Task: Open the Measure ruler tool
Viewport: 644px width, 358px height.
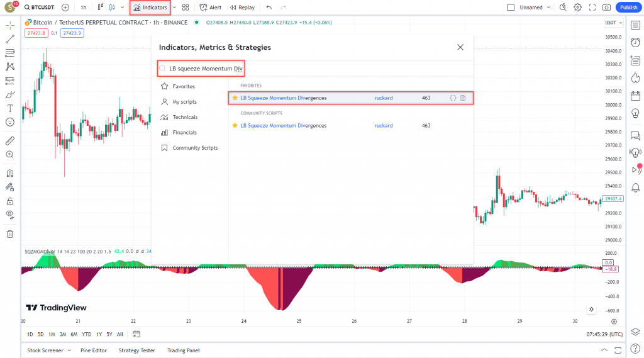Action: [10, 140]
